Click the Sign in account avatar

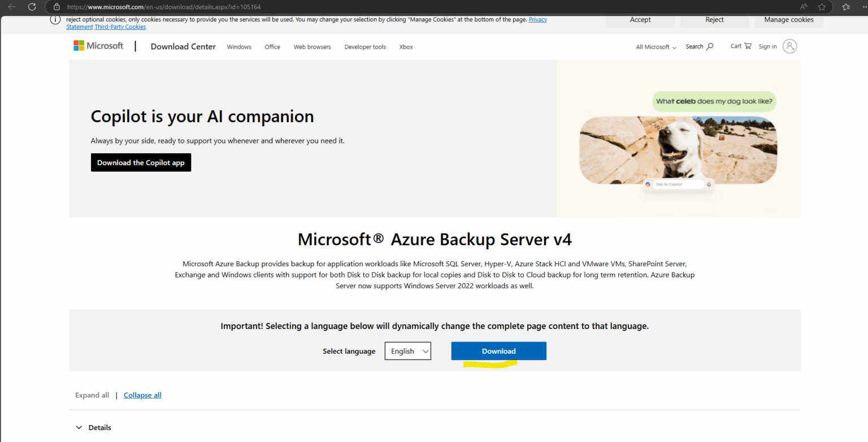(789, 46)
